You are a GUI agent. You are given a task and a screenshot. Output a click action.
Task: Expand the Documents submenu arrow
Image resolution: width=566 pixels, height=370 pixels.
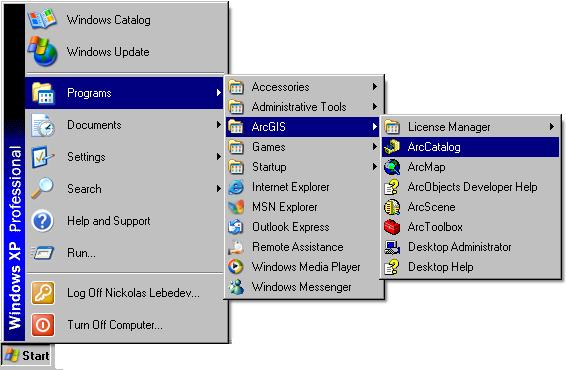pyautogui.click(x=218, y=125)
